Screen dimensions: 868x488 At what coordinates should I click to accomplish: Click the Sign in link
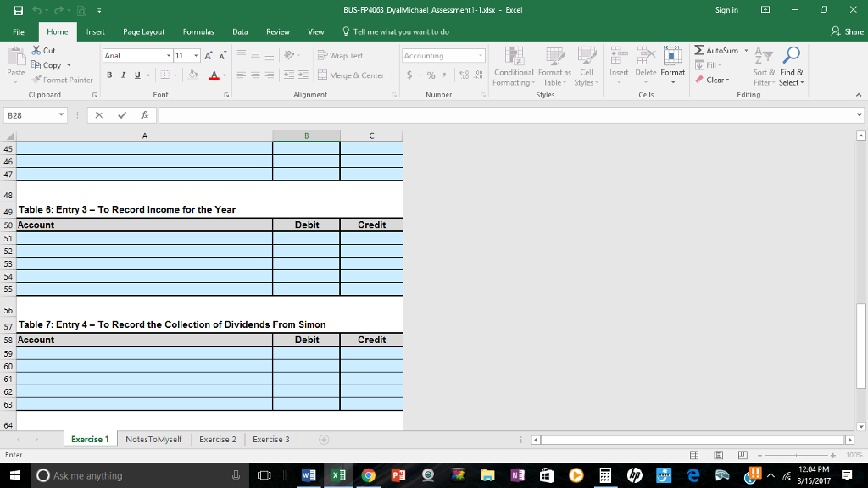tap(729, 9)
